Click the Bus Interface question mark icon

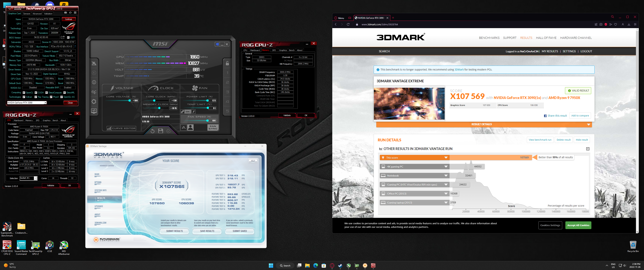75,46
